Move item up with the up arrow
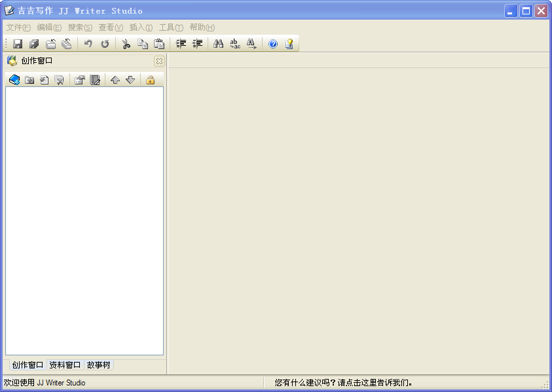This screenshot has width=552, height=392. [x=115, y=79]
